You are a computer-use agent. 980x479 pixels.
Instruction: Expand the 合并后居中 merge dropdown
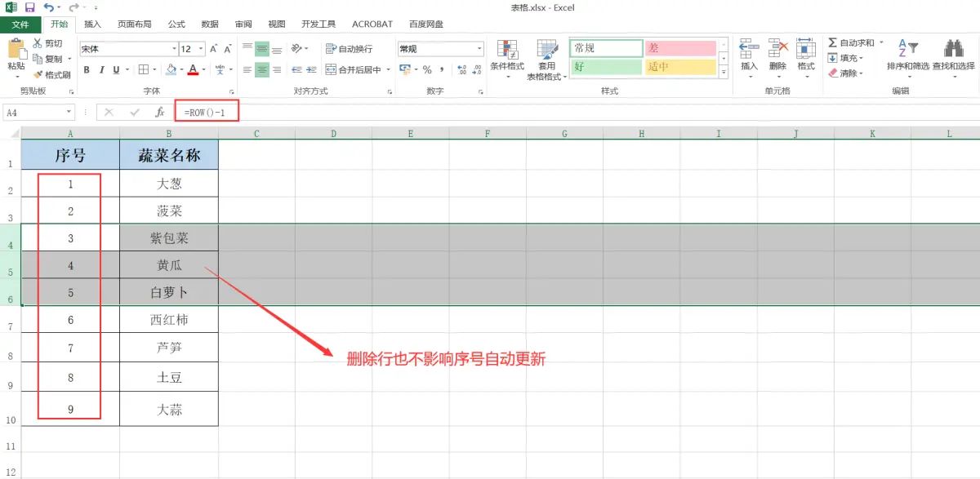tap(388, 71)
